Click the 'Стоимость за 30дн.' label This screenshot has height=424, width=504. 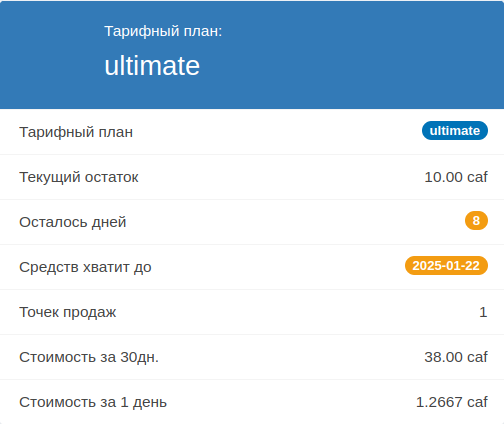[89, 357]
